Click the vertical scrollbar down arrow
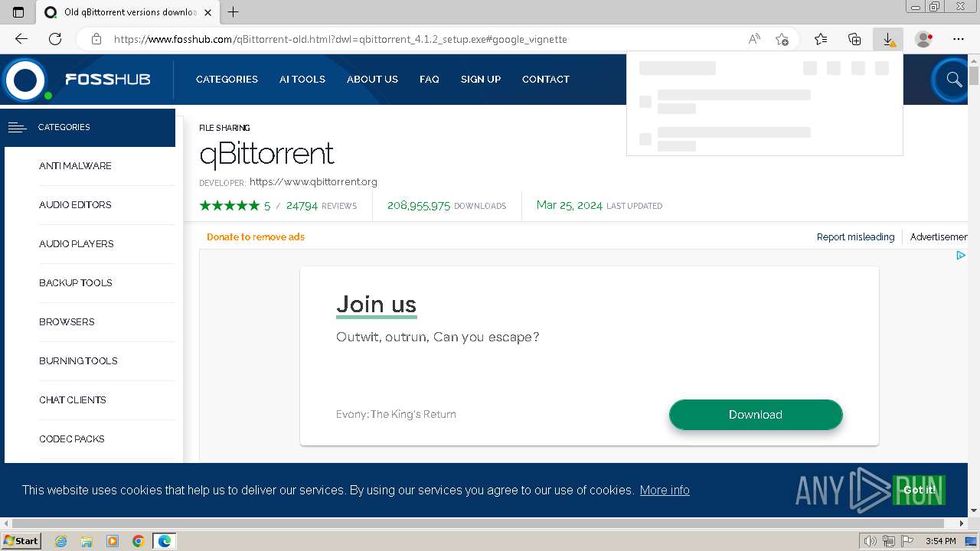The image size is (980, 551). pyautogui.click(x=974, y=510)
